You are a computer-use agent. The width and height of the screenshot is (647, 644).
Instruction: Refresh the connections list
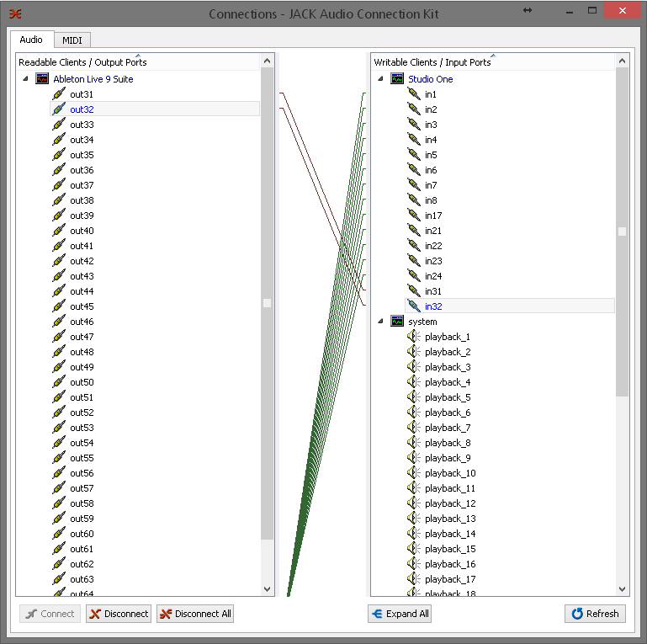pos(595,614)
